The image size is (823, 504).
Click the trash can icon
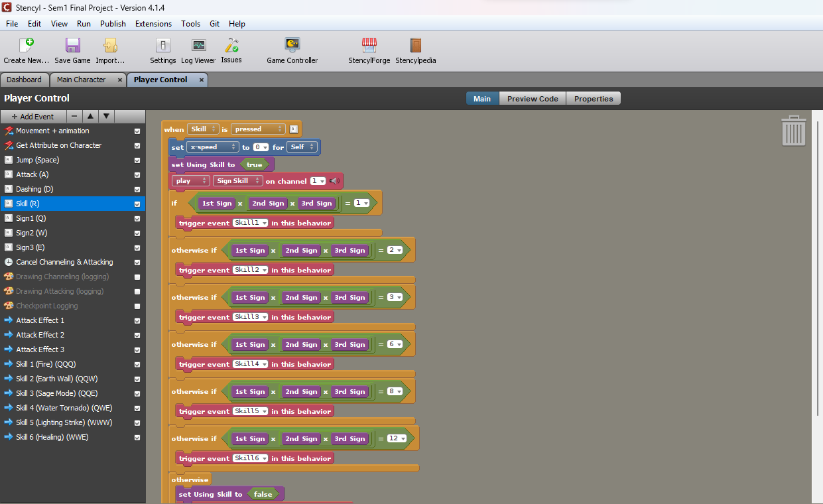coord(793,131)
